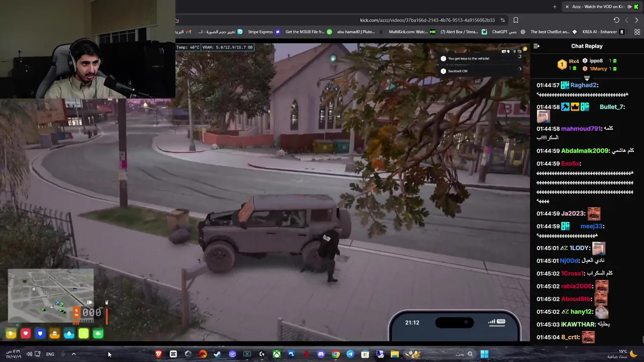Reload the page
Screen dimensions: 644x362
(616, 20)
